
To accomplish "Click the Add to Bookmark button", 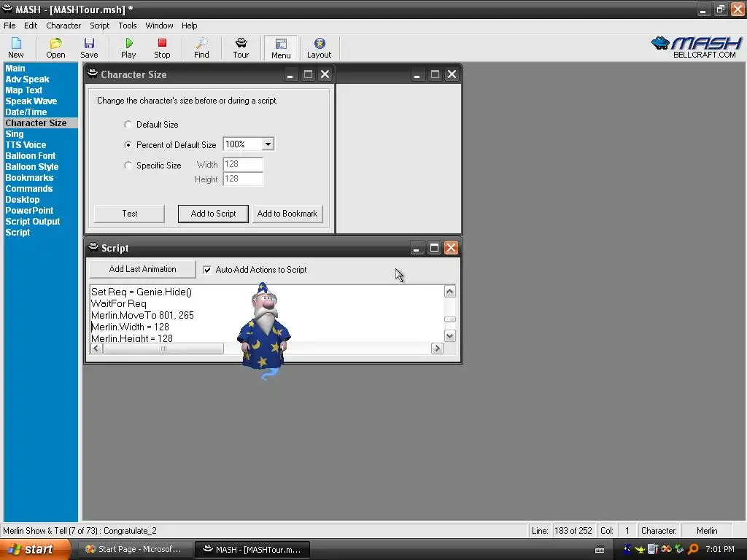I will click(287, 214).
